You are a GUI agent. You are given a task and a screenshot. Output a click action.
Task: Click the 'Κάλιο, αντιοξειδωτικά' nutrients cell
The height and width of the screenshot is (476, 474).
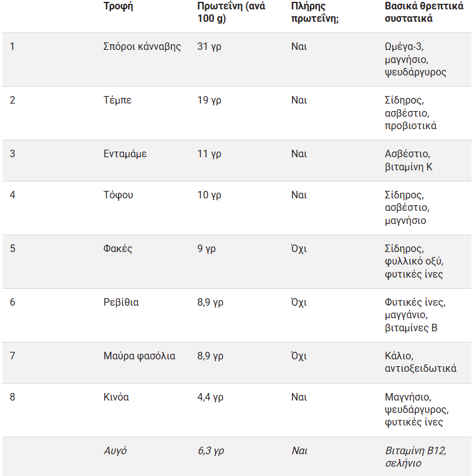420,362
